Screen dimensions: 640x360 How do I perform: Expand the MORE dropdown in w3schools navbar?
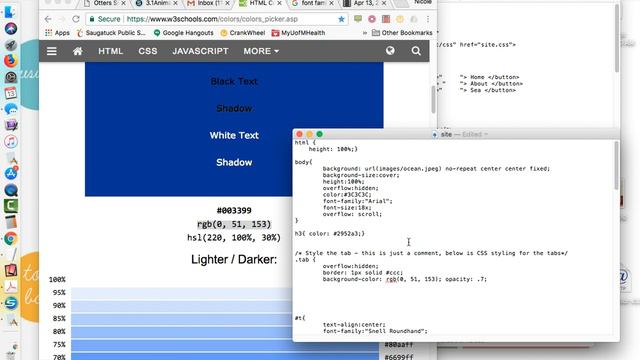(261, 51)
